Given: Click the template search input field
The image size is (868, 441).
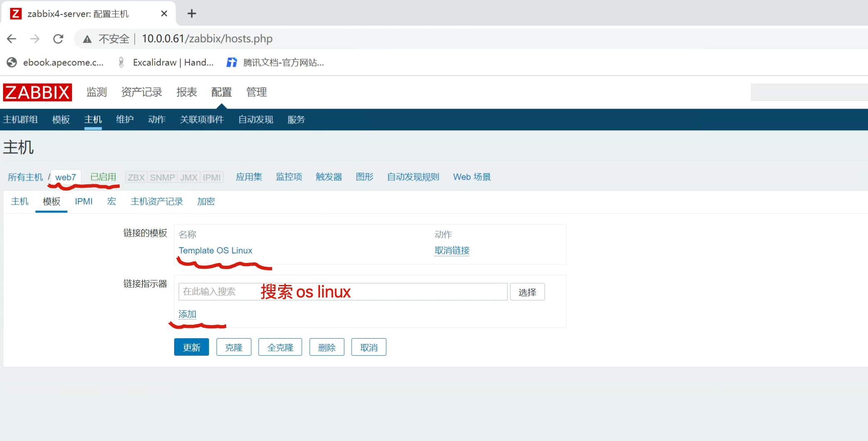Looking at the screenshot, I should click(343, 292).
